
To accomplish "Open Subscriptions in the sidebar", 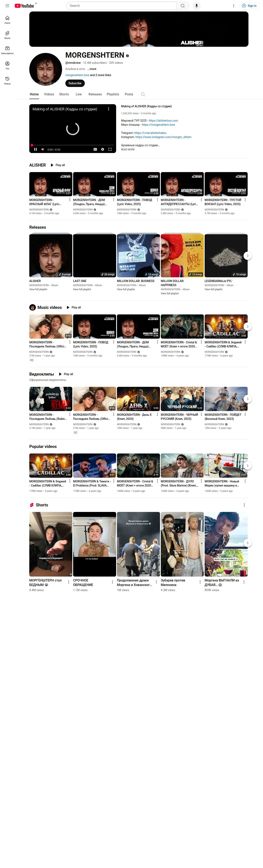I will pyautogui.click(x=7, y=50).
